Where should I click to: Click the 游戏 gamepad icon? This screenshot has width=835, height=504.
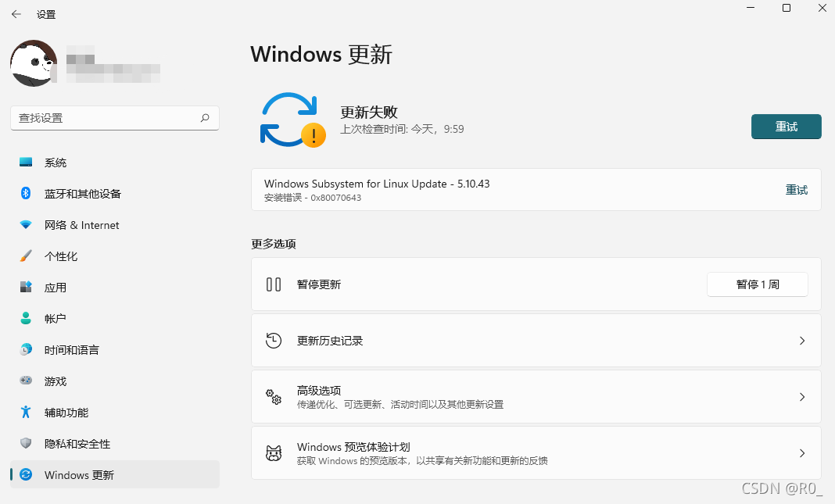[26, 381]
